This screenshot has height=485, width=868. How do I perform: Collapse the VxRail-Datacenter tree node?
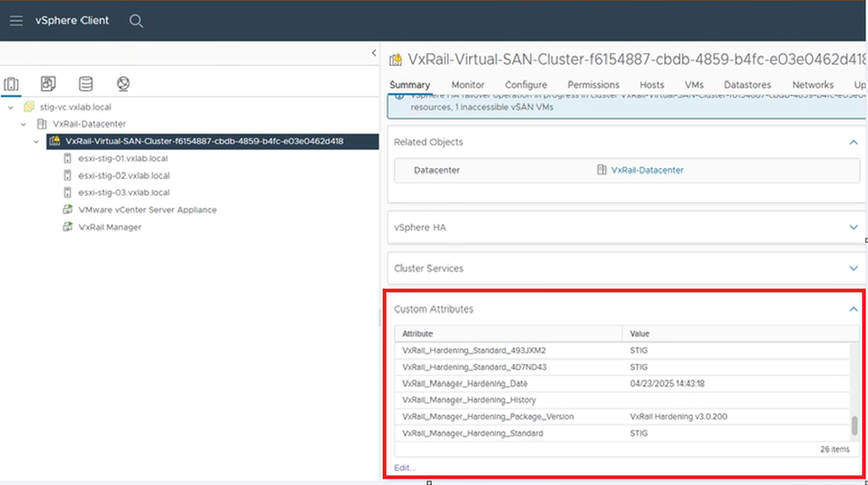pos(23,125)
